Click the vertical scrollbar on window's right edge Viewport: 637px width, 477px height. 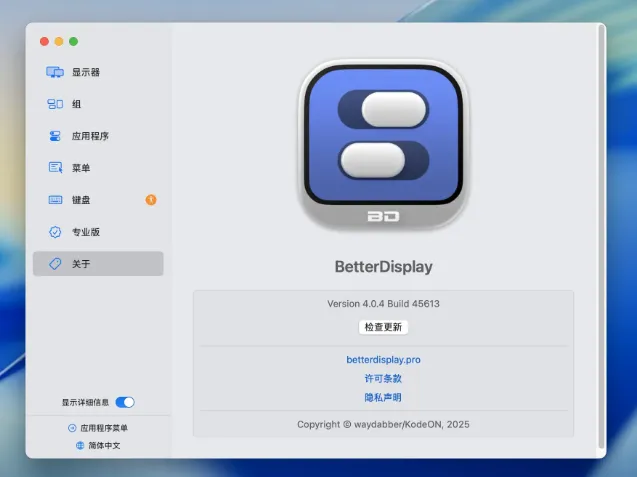(601, 238)
